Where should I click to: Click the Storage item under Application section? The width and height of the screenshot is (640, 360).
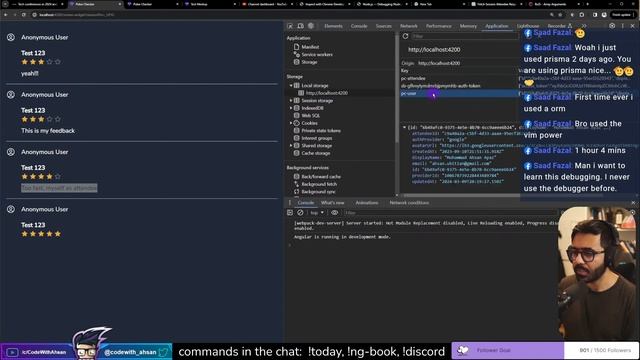coord(309,62)
